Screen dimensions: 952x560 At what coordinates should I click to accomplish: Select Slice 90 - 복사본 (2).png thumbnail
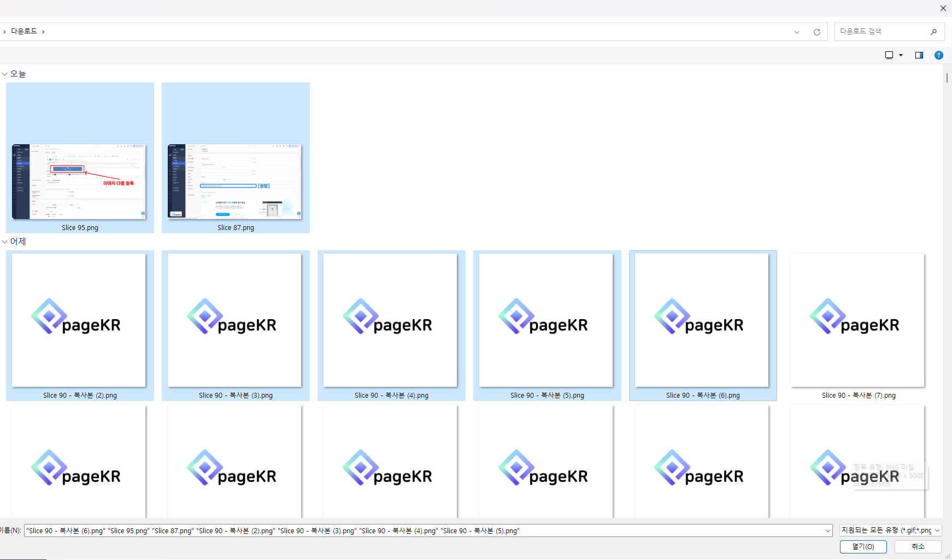pyautogui.click(x=79, y=320)
